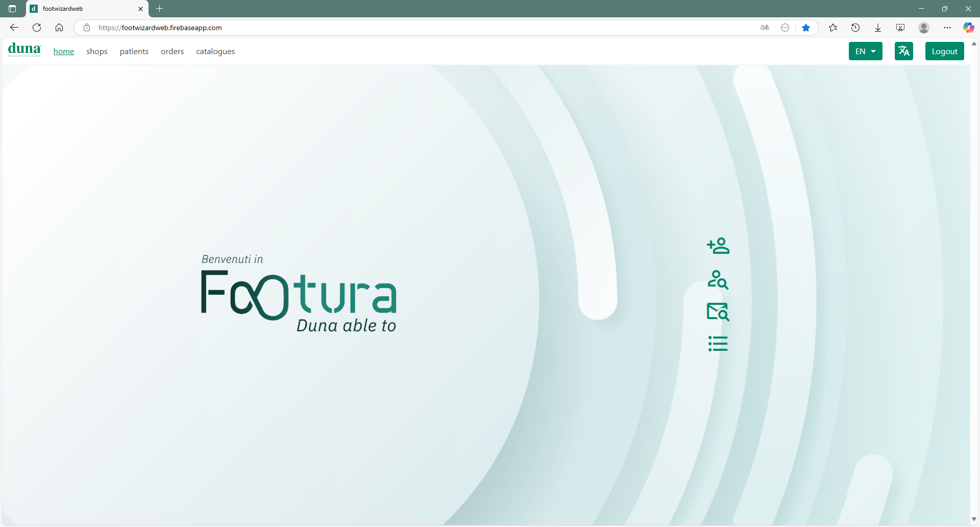
Task: Click the search orders envelope icon
Action: click(718, 312)
